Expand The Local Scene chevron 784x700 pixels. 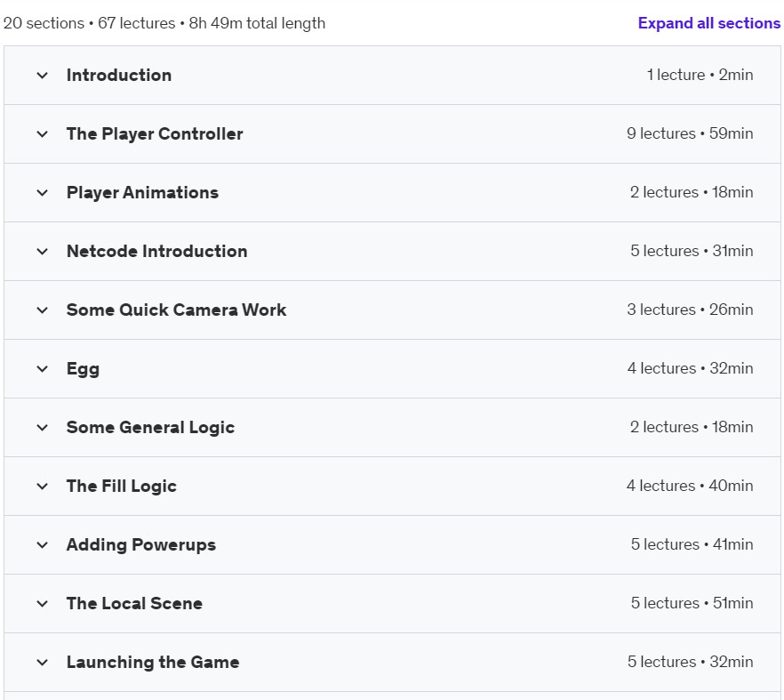(x=43, y=603)
